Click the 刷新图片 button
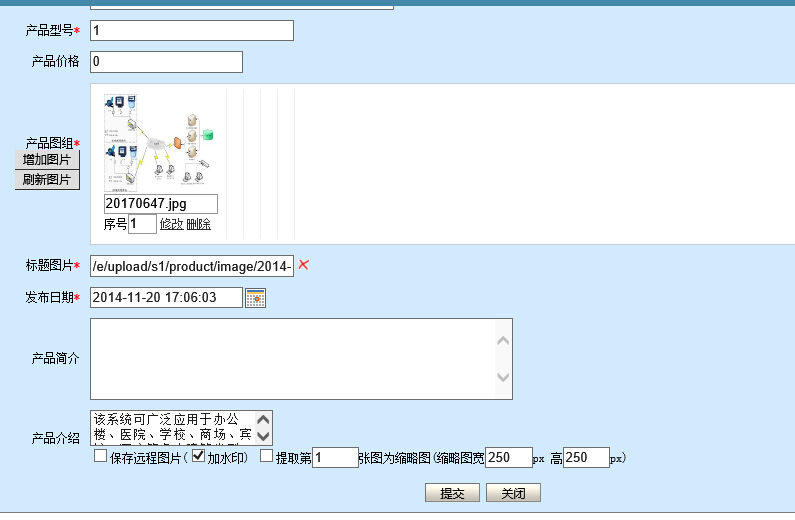Viewport: 795px width, 520px height. click(x=47, y=180)
